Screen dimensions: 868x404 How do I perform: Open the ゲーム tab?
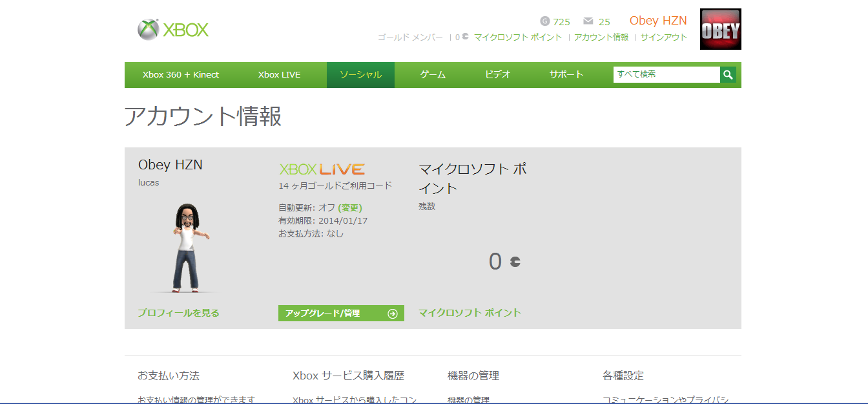[x=433, y=75]
